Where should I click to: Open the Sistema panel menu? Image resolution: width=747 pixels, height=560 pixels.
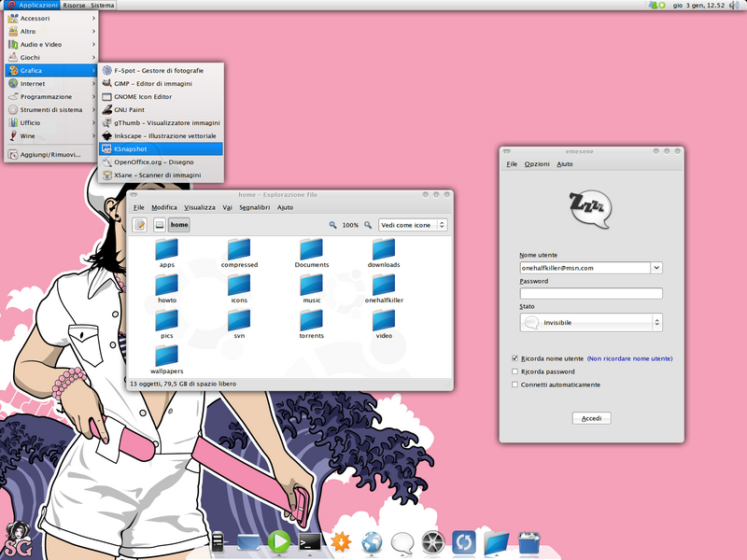[103, 6]
